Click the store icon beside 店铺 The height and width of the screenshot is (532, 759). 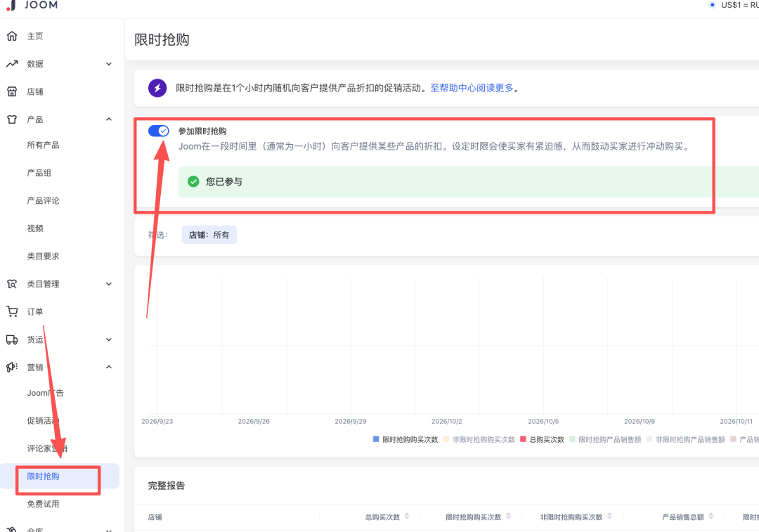12,91
